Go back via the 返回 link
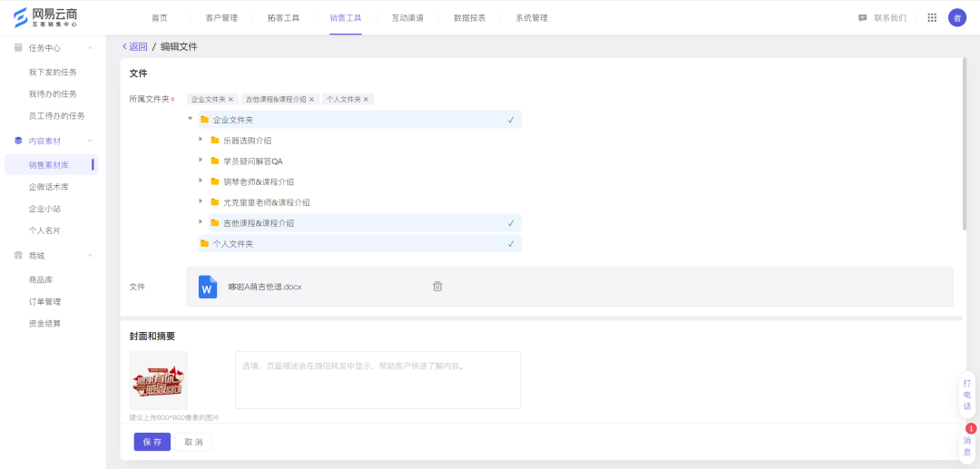The height and width of the screenshot is (469, 980). (135, 47)
